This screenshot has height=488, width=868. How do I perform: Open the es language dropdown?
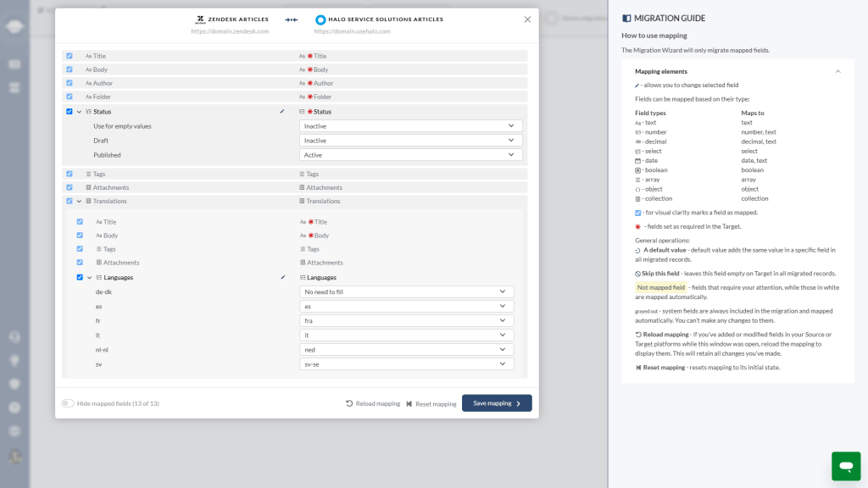pos(406,306)
